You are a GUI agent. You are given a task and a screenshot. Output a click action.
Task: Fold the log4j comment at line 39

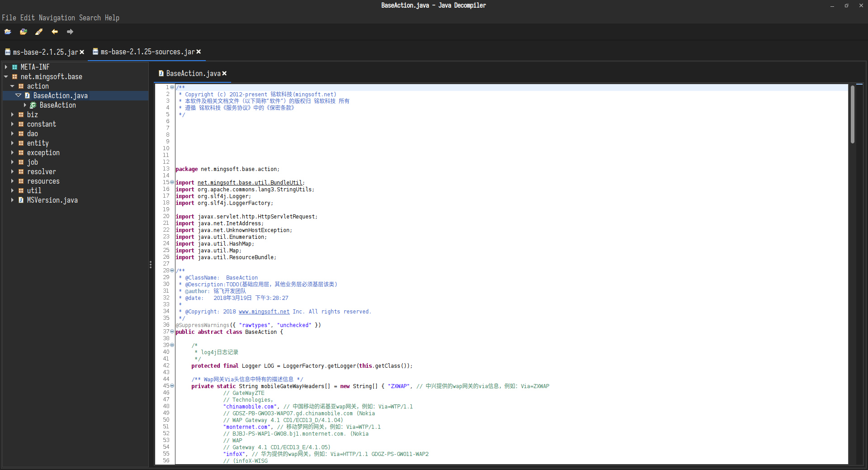click(172, 345)
